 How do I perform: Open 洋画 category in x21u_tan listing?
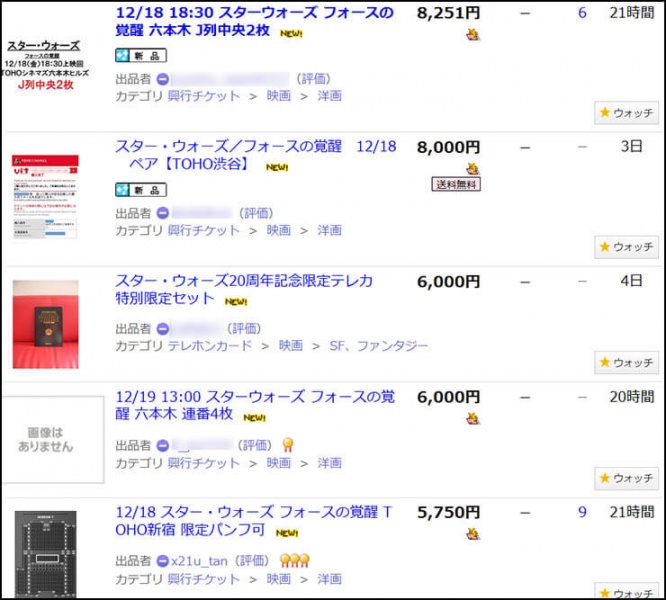[x=330, y=579]
